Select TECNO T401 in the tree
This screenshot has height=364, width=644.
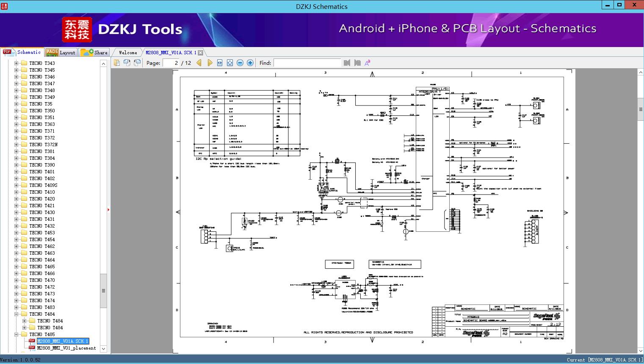click(42, 172)
